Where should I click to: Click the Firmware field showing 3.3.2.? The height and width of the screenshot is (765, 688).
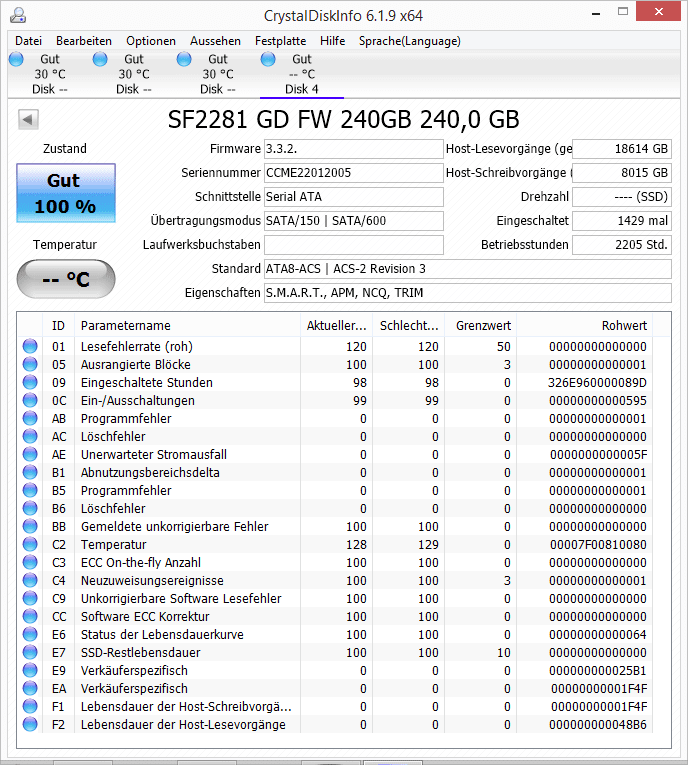[x=354, y=149]
